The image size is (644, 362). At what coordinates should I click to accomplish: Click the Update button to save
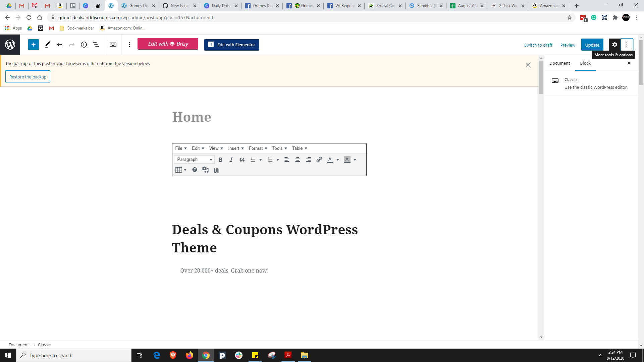(592, 45)
